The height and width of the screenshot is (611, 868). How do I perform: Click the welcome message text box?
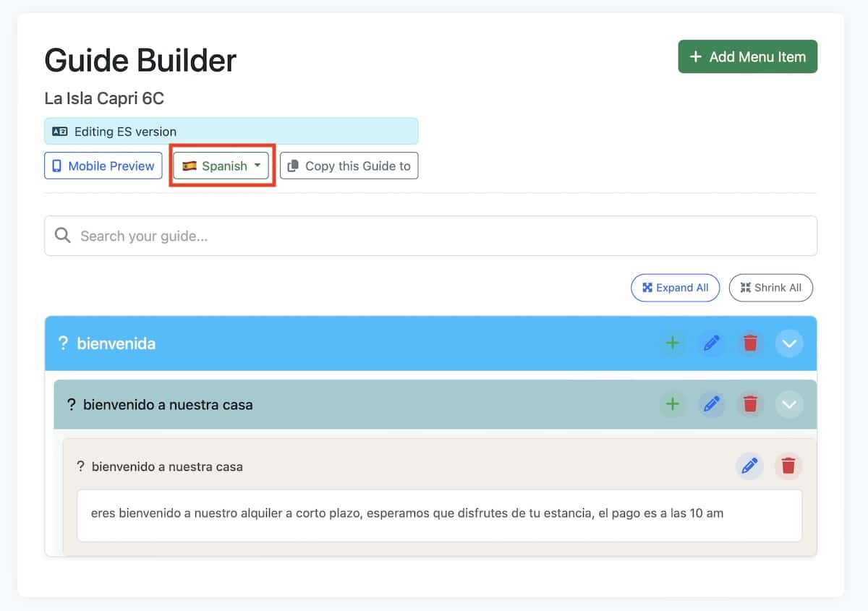[439, 515]
